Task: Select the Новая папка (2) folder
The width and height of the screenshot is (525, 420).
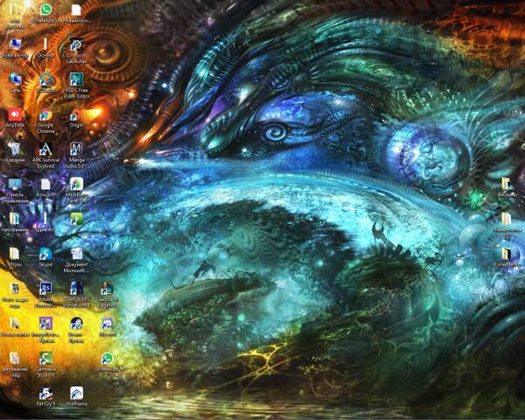Action: [x=507, y=219]
